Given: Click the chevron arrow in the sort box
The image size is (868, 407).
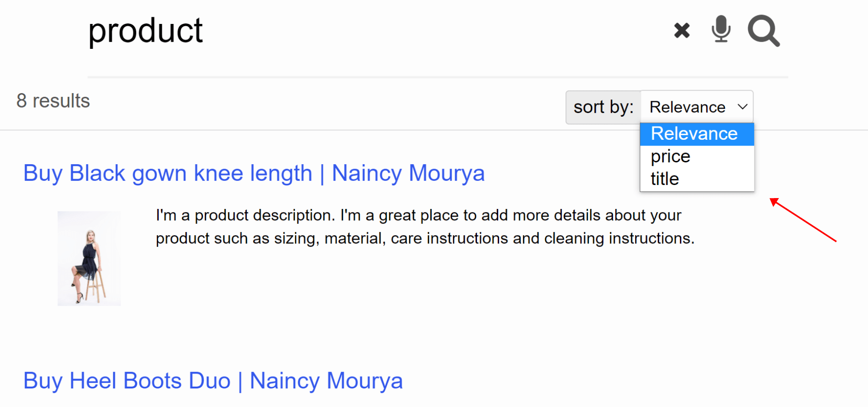Looking at the screenshot, I should 742,107.
